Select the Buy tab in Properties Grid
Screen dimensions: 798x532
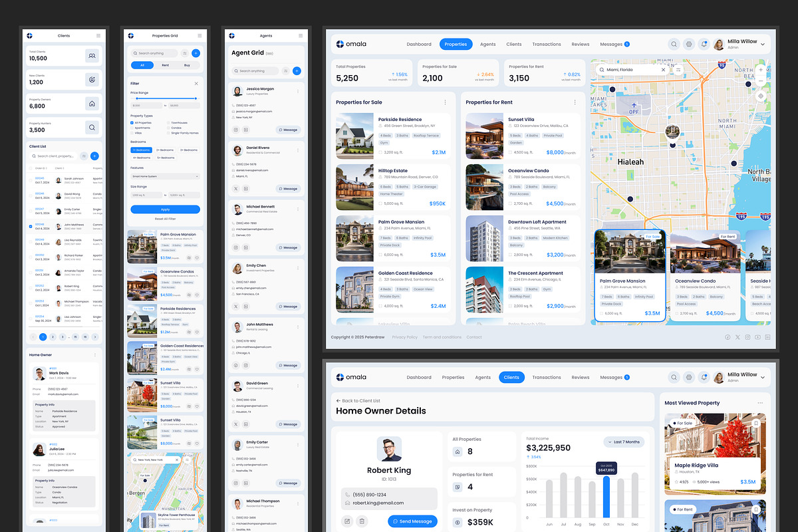(187, 65)
